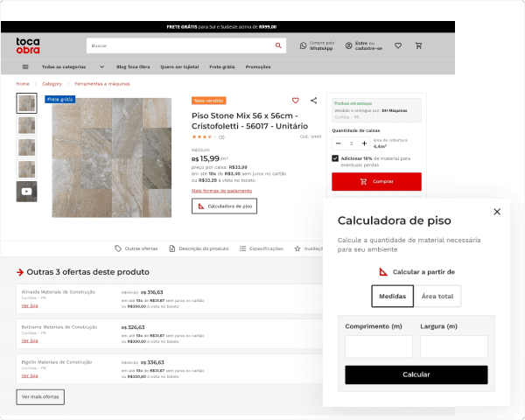Go to Avaliações tab

(308, 248)
